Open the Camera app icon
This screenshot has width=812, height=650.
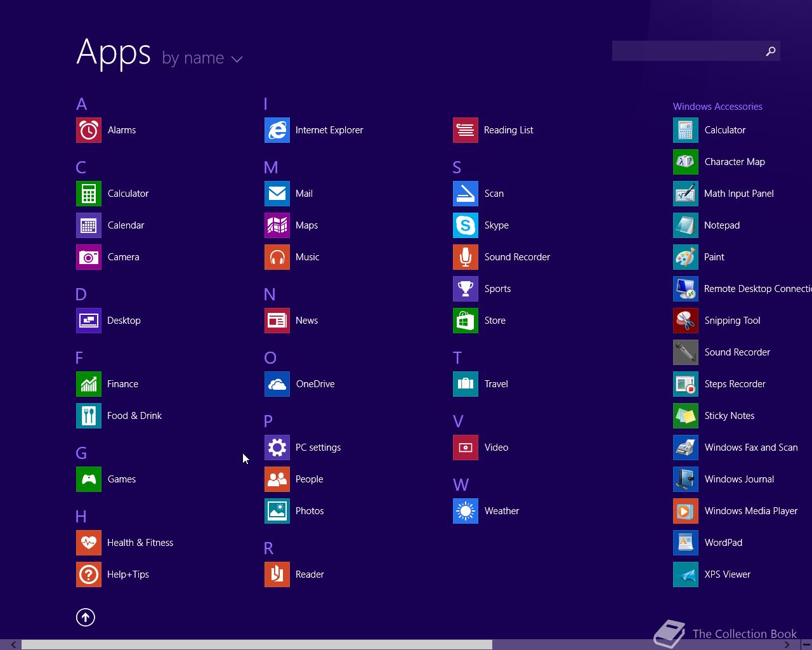point(89,257)
